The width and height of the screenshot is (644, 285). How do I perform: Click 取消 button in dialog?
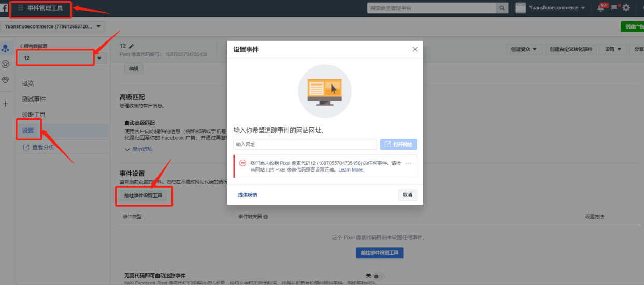tap(407, 195)
